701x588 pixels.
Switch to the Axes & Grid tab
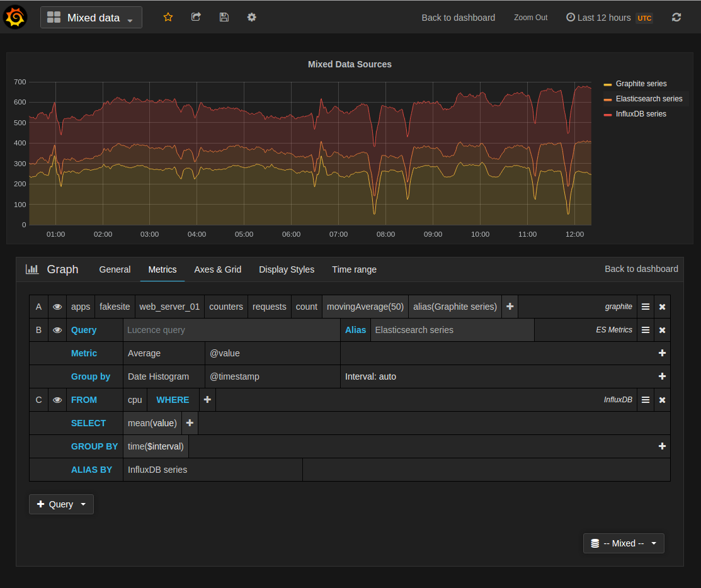point(218,269)
